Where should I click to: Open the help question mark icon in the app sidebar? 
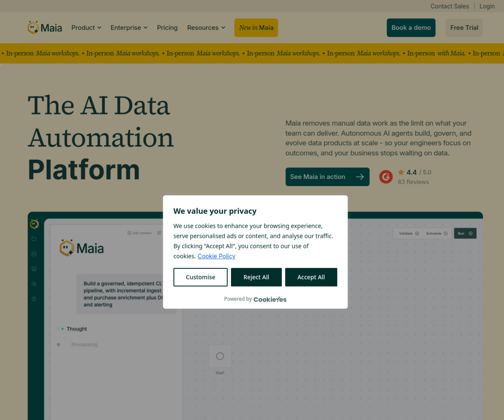[x=34, y=299]
